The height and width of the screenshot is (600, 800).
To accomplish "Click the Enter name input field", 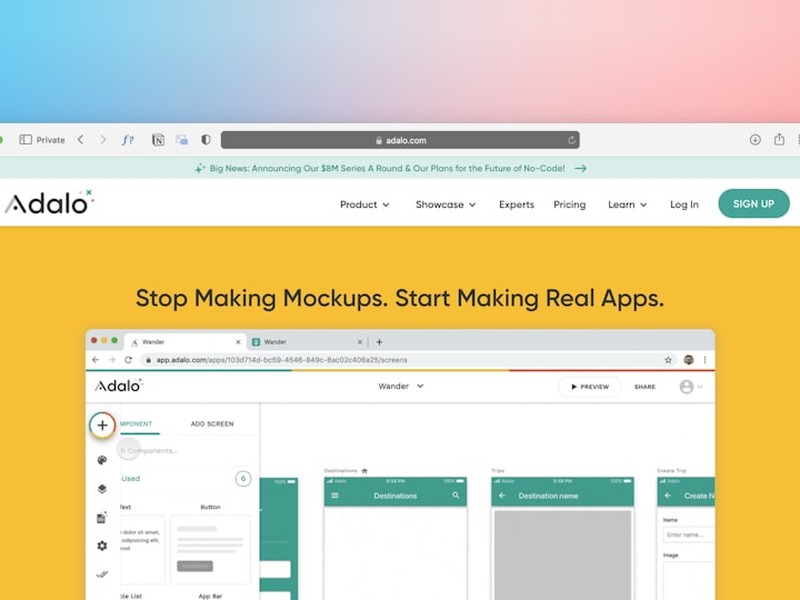I will coord(689,535).
